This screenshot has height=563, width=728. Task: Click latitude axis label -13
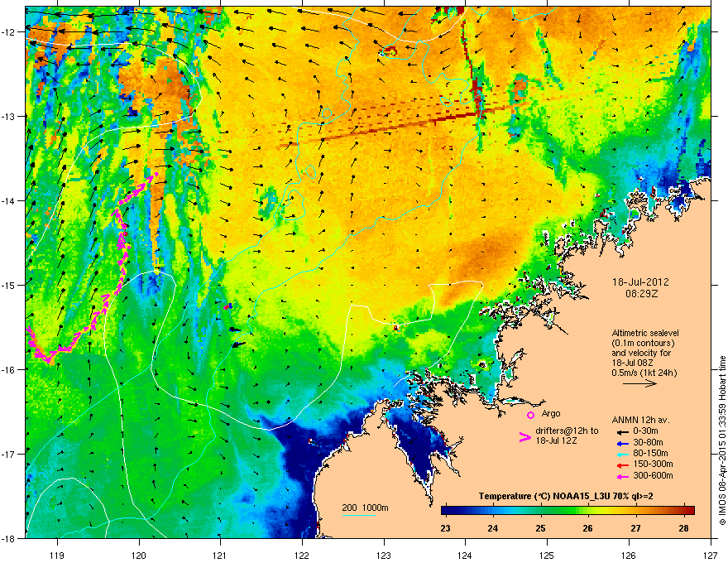coord(8,116)
